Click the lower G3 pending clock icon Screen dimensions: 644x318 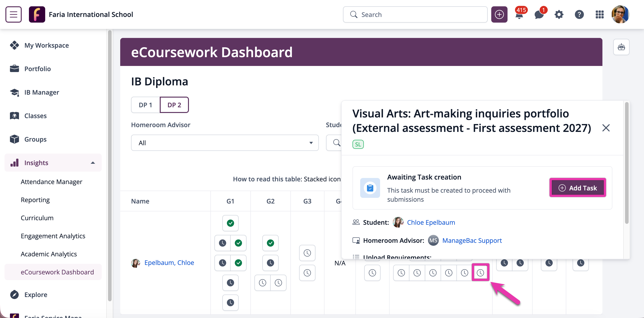(307, 273)
